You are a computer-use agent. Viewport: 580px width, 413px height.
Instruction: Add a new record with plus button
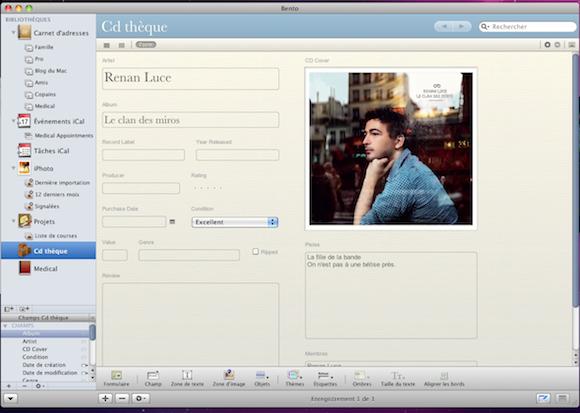105,398
